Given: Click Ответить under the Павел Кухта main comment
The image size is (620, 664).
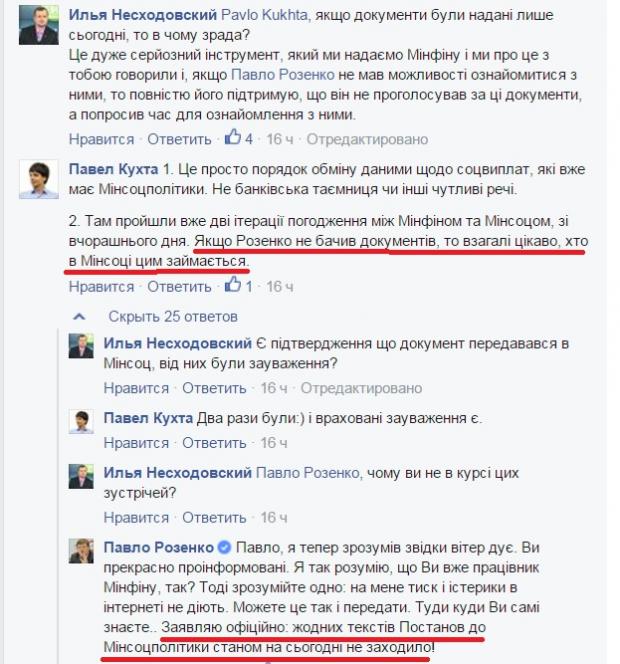Looking at the screenshot, I should pyautogui.click(x=179, y=287).
